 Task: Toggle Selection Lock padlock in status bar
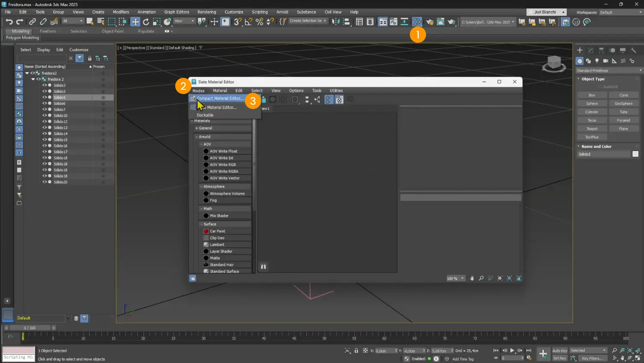click(x=356, y=351)
